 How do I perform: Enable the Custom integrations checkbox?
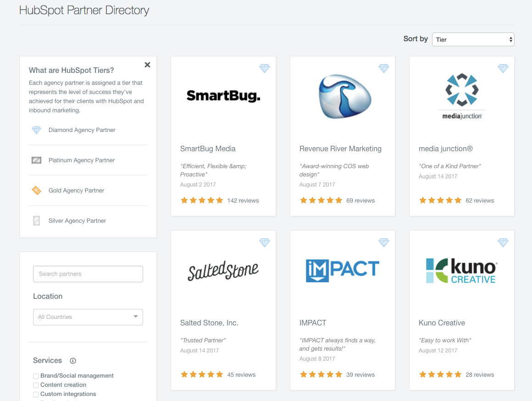point(35,394)
